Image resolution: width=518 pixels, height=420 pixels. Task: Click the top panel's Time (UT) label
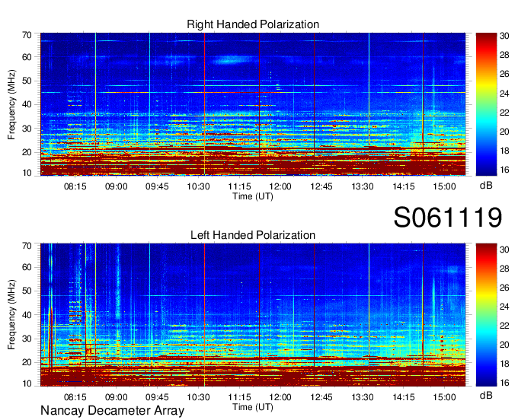[x=253, y=196]
